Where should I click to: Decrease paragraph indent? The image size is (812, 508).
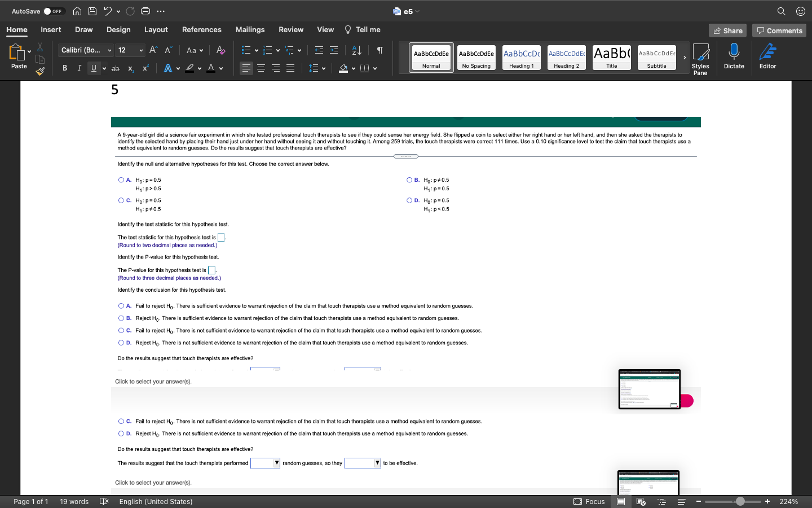(x=319, y=50)
